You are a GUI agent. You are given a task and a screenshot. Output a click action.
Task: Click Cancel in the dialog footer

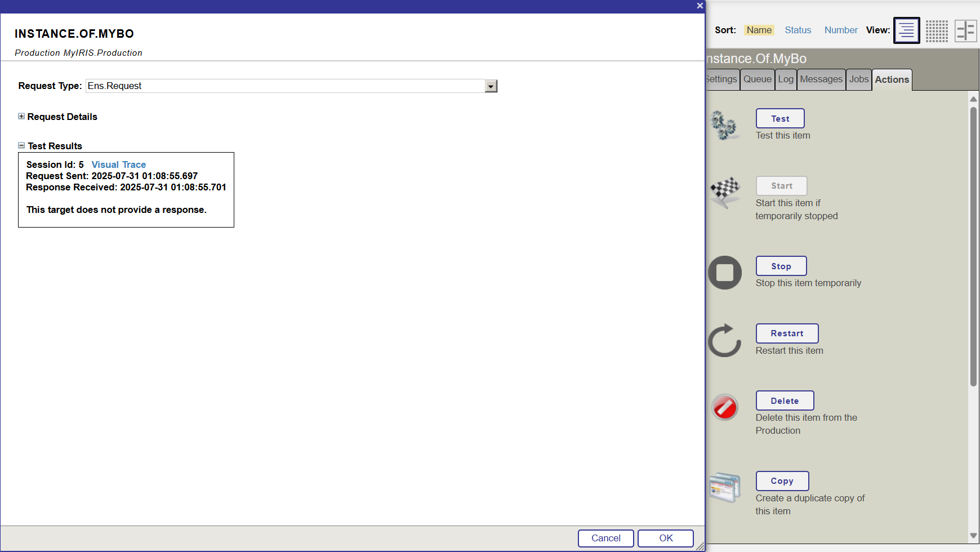coord(605,538)
